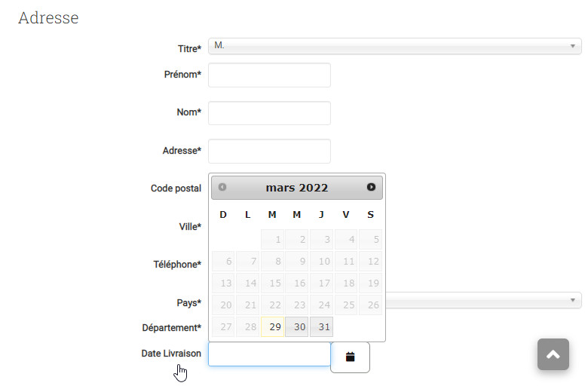Open the Titre dropdown showing M.

tap(394, 46)
